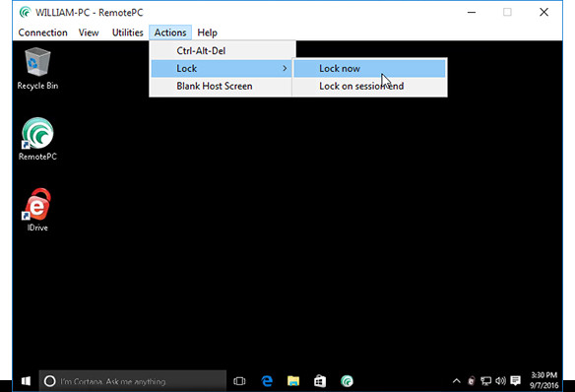This screenshot has height=392, width=575.
Task: Open the Help menu
Action: [x=207, y=33]
